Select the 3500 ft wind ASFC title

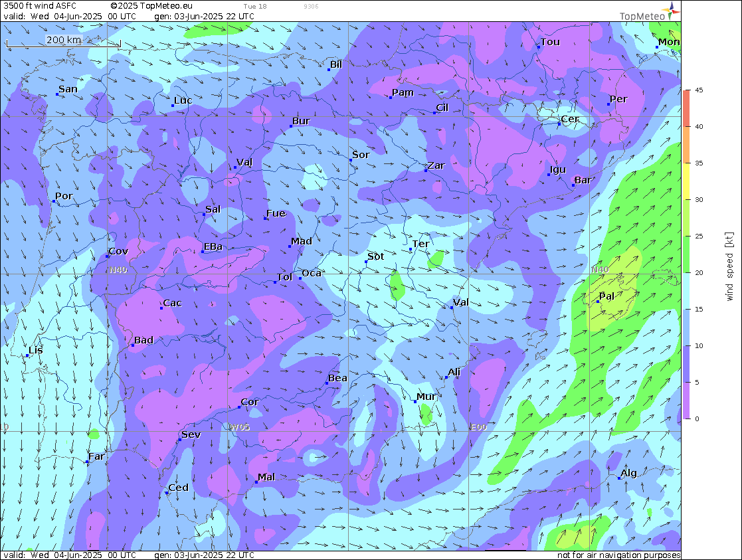tap(40, 6)
